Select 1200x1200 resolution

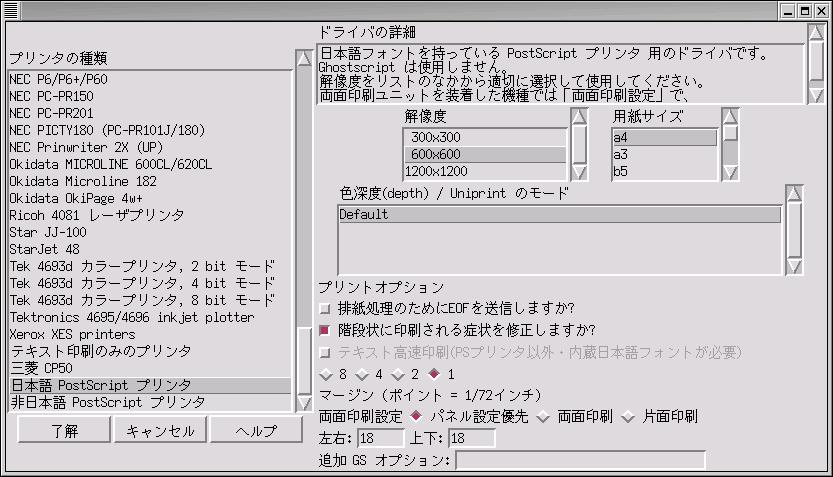[486, 171]
